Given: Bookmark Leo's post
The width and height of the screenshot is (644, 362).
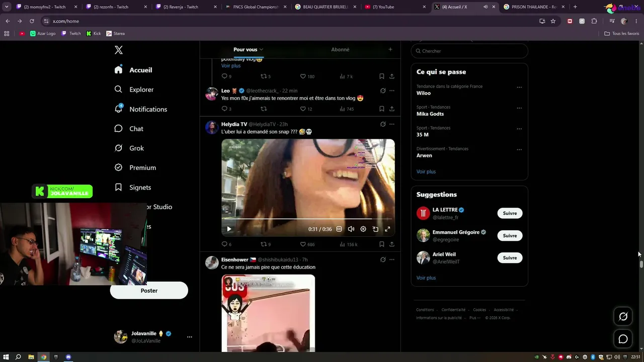Looking at the screenshot, I should 382,109.
